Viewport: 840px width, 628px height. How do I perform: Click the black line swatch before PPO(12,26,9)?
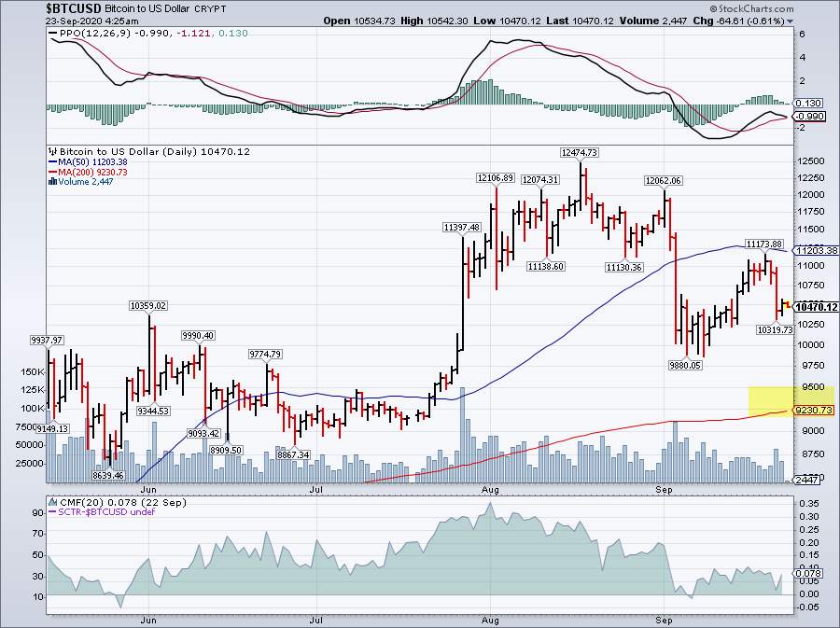pyautogui.click(x=52, y=34)
